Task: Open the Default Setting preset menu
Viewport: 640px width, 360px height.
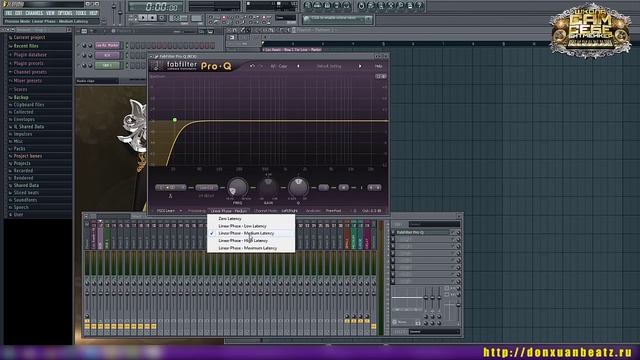Action: 329,66
